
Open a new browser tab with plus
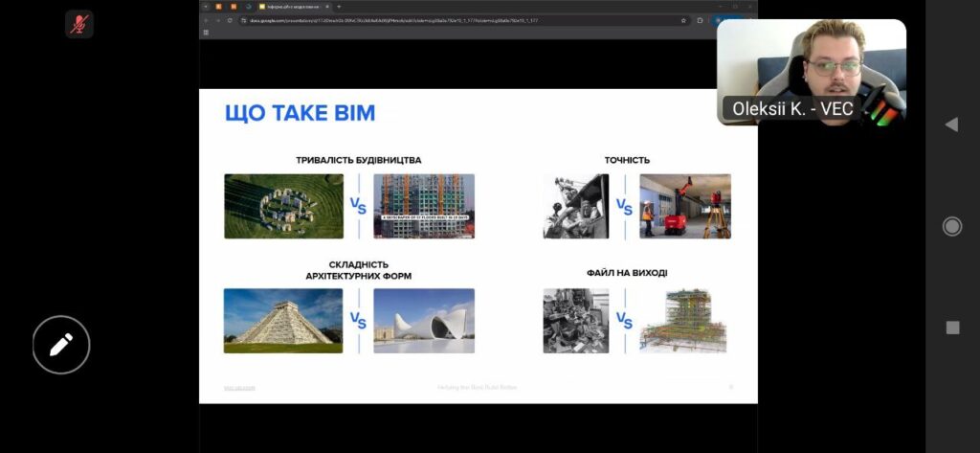(339, 6)
